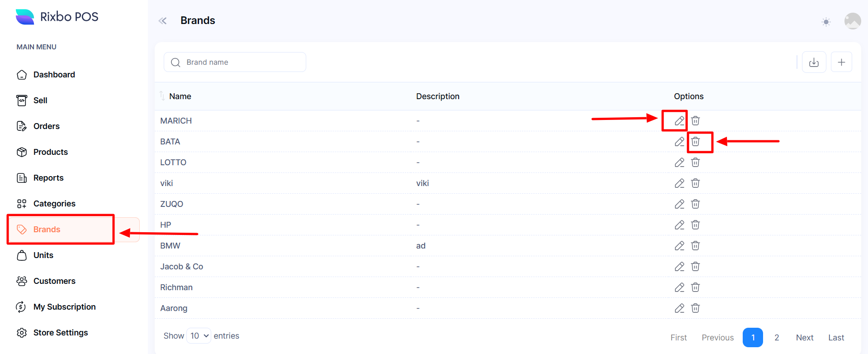Delete the BATA brand with trash icon
Screen dimensions: 868x354
click(x=695, y=142)
